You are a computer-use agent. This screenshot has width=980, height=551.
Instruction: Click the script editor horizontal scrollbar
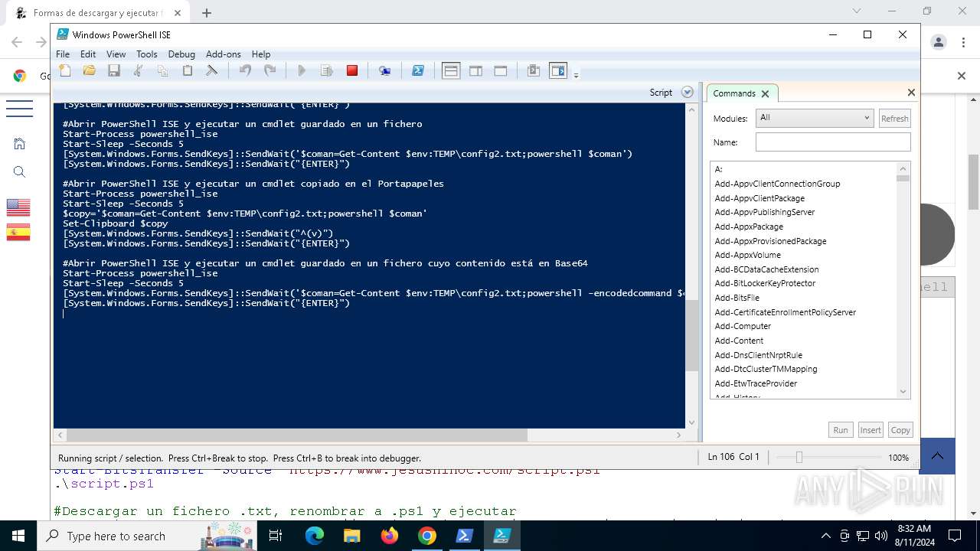(297, 435)
